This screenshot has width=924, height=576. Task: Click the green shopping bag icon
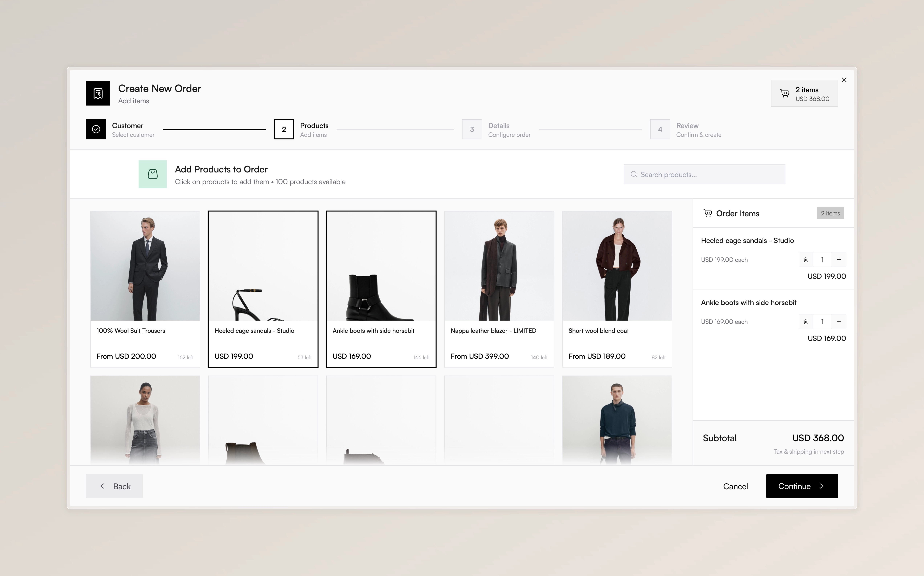tap(152, 174)
